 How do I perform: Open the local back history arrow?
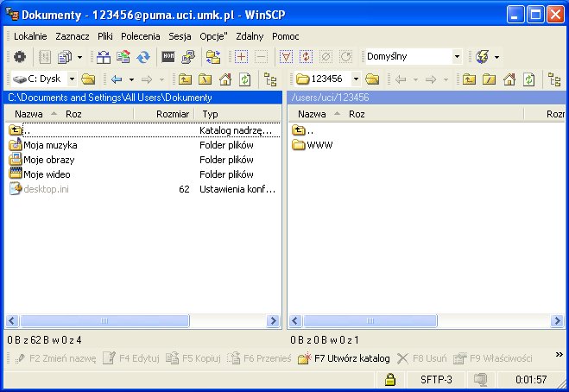coord(131,79)
